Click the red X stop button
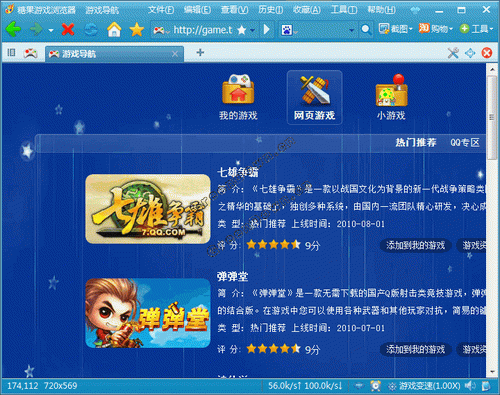This screenshot has height=395, width=500. [x=68, y=30]
